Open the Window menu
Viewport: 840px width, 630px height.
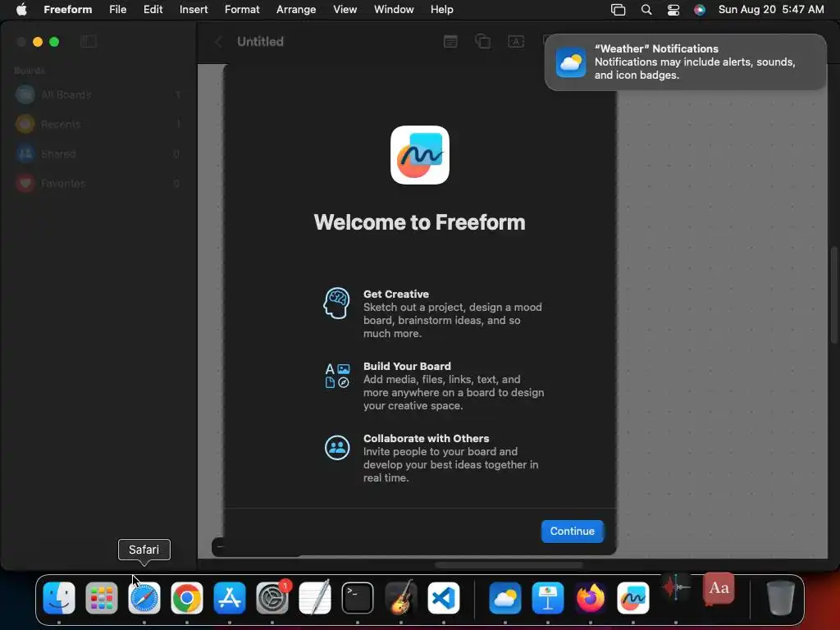click(394, 9)
